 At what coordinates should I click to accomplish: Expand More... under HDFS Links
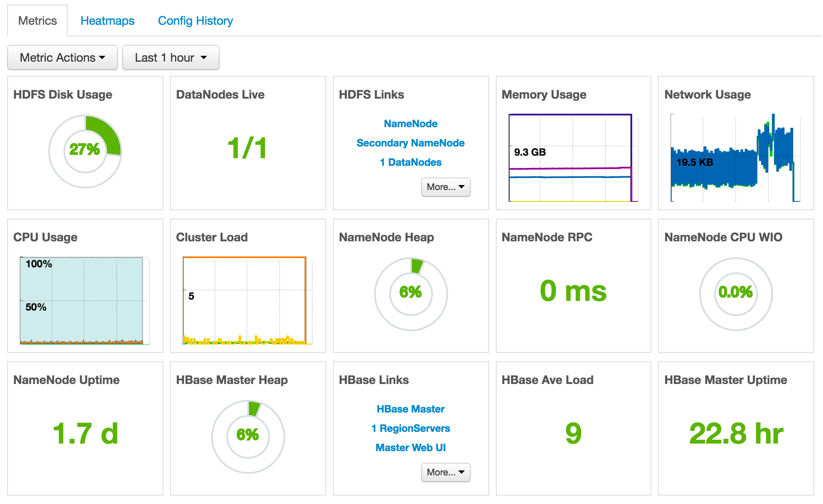point(445,187)
